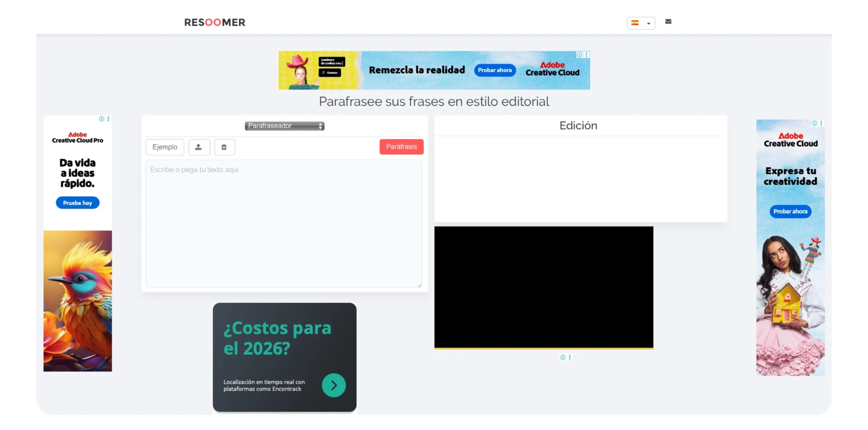Open the language dropdown arrow

(649, 23)
